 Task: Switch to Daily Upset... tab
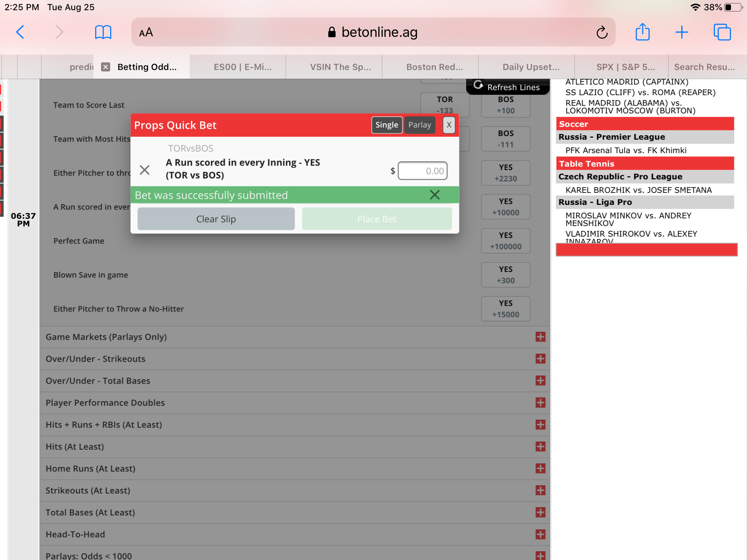[527, 67]
